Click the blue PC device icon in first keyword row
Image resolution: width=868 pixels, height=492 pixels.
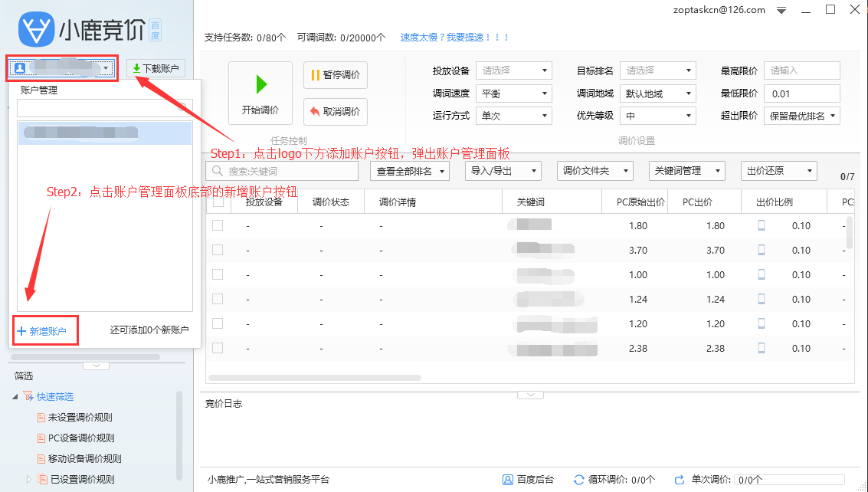coord(761,224)
